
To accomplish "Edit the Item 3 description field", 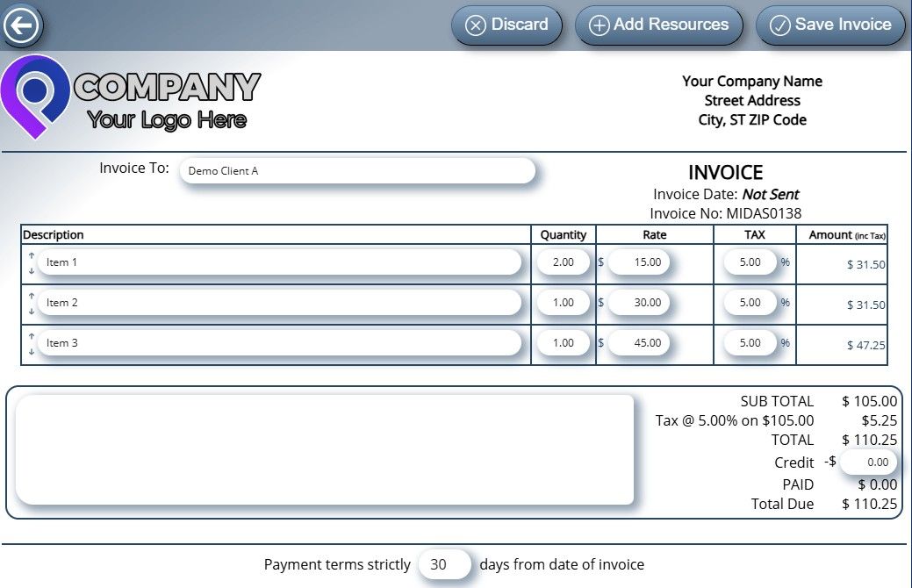I will point(279,343).
